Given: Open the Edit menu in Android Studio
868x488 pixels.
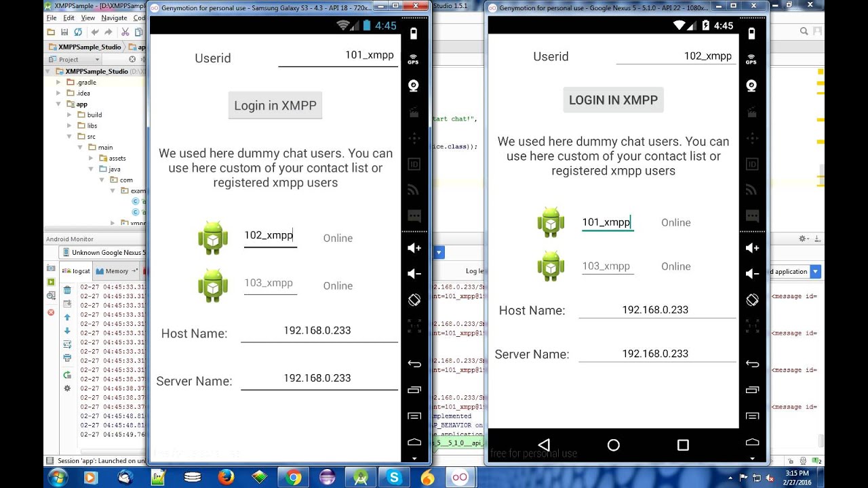Looking at the screenshot, I should click(x=69, y=18).
